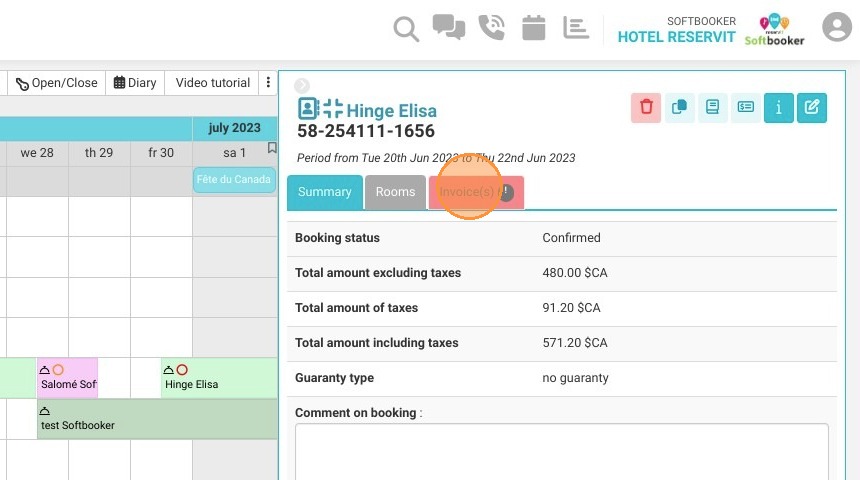The height and width of the screenshot is (480, 860).
Task: Collapse booking panel with arrow icon
Action: pos(302,86)
